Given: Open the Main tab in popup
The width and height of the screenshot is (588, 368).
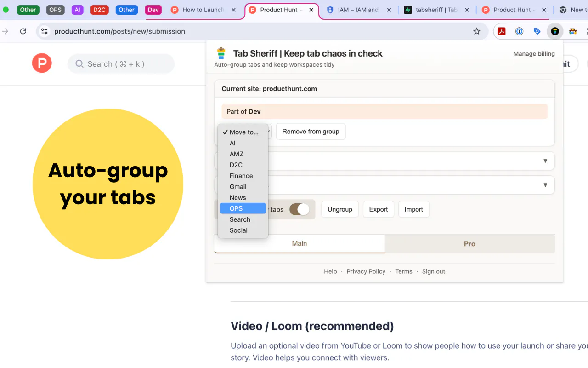Looking at the screenshot, I should [300, 244].
